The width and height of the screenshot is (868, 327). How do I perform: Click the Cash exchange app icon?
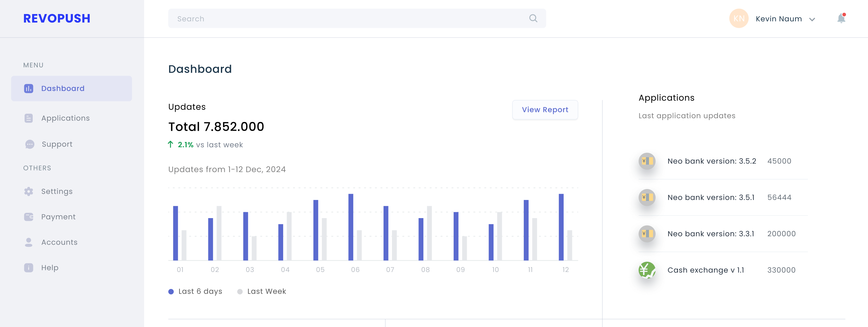(x=646, y=270)
